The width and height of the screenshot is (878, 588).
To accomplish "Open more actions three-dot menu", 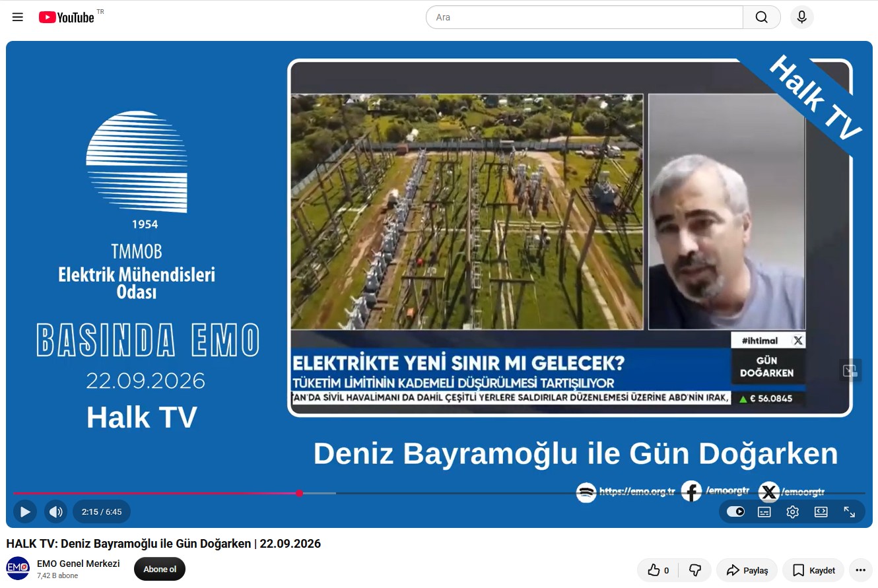I will 861,570.
